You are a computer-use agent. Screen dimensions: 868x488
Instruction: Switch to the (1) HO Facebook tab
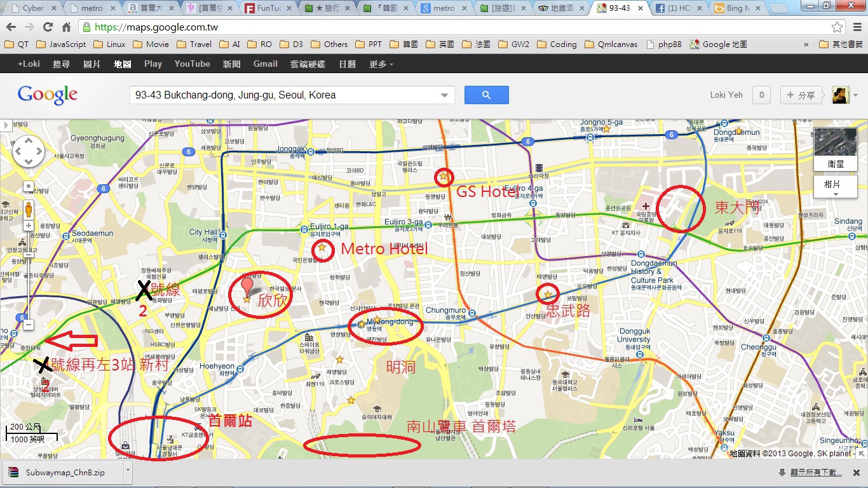click(679, 8)
